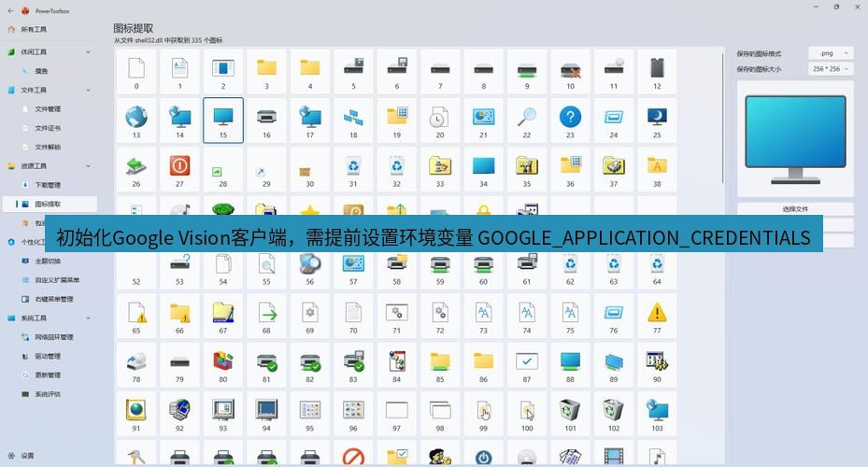
Task: Open 主题切换 in sidebar
Action: [49, 261]
